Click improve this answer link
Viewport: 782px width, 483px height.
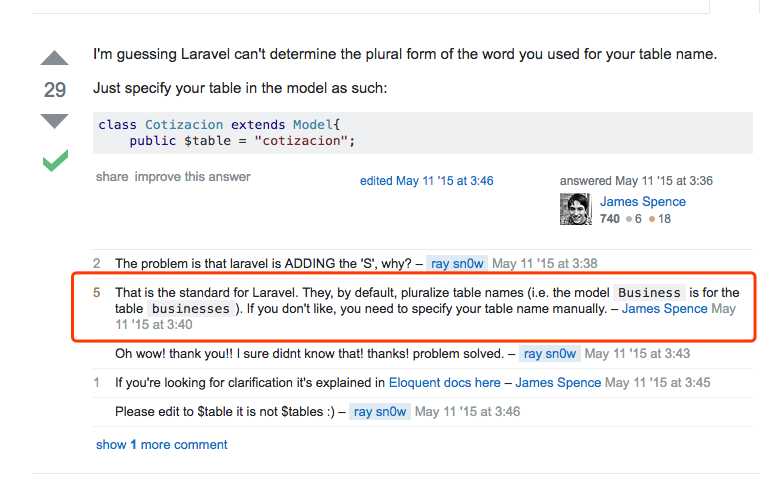point(193,177)
